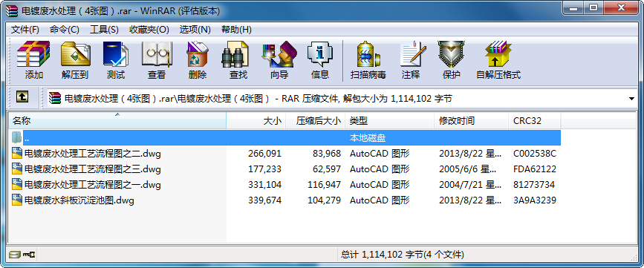Click the Test (测试) archive icon
644x268 pixels.
(x=116, y=54)
